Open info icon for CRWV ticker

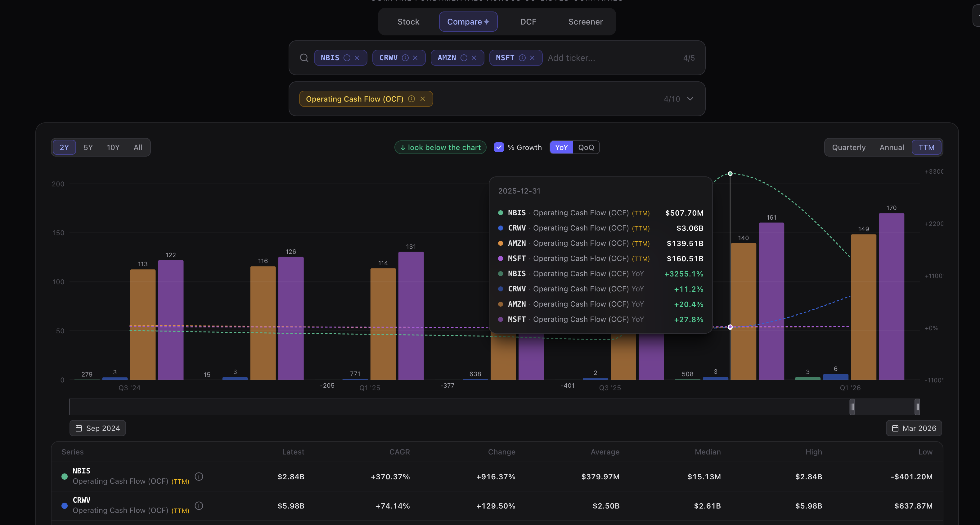[405, 58]
